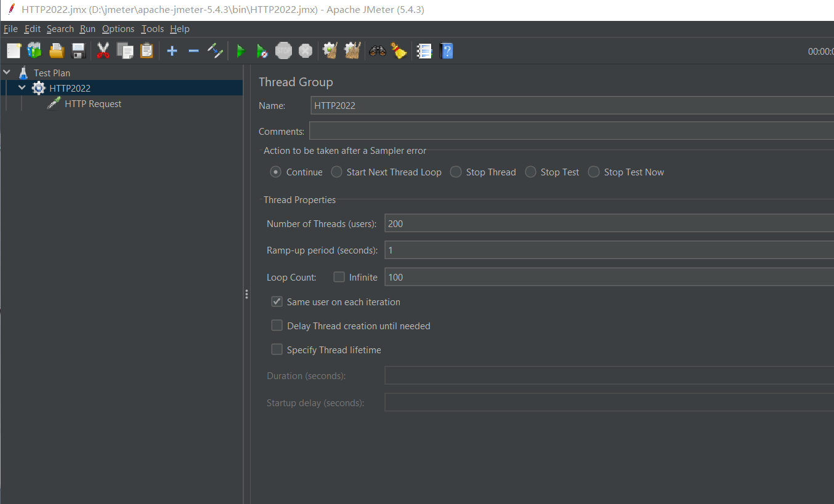Start the test with the green play icon
Image resolution: width=834 pixels, height=504 pixels.
[241, 51]
